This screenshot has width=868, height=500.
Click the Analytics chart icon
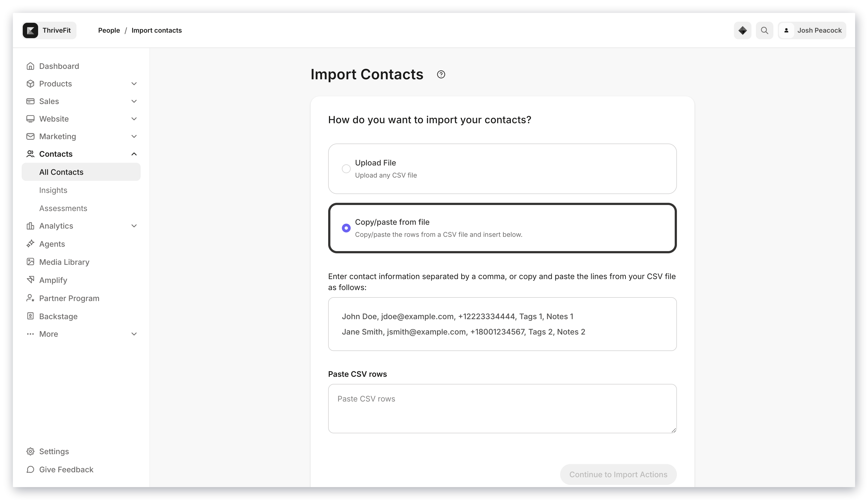[30, 226]
